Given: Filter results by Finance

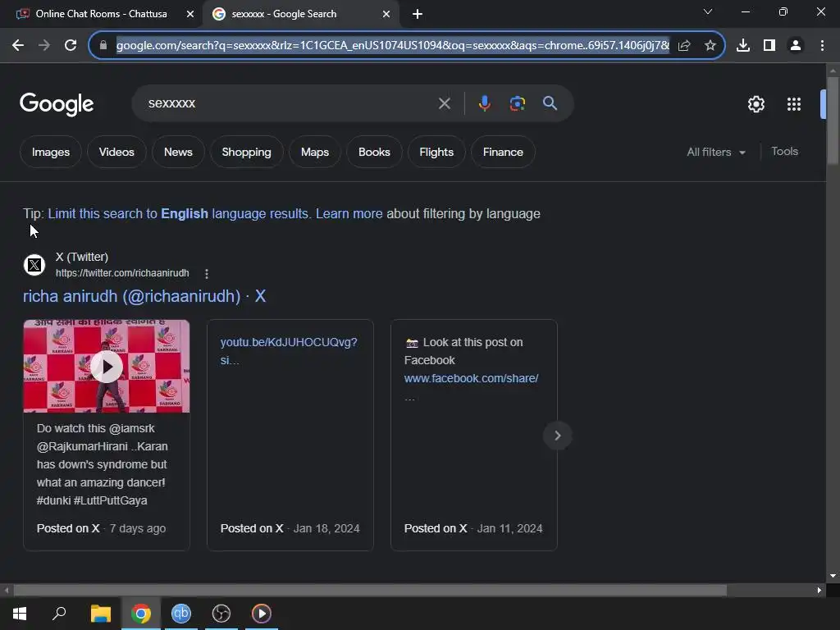Looking at the screenshot, I should click(503, 152).
